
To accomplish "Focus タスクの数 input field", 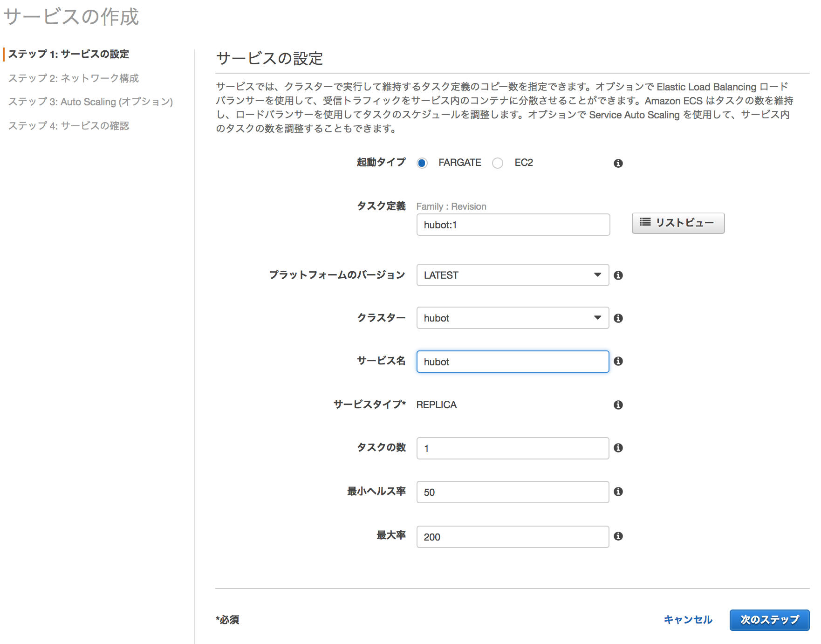I will [x=513, y=448].
